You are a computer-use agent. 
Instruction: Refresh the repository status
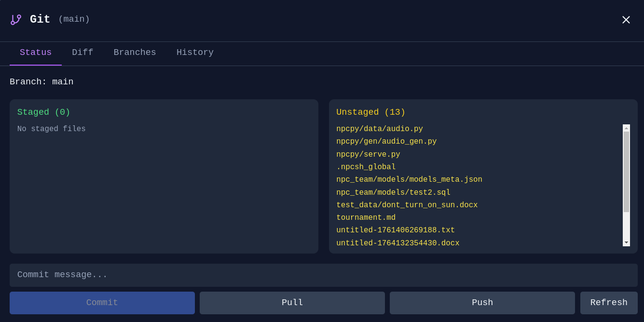[609, 302]
